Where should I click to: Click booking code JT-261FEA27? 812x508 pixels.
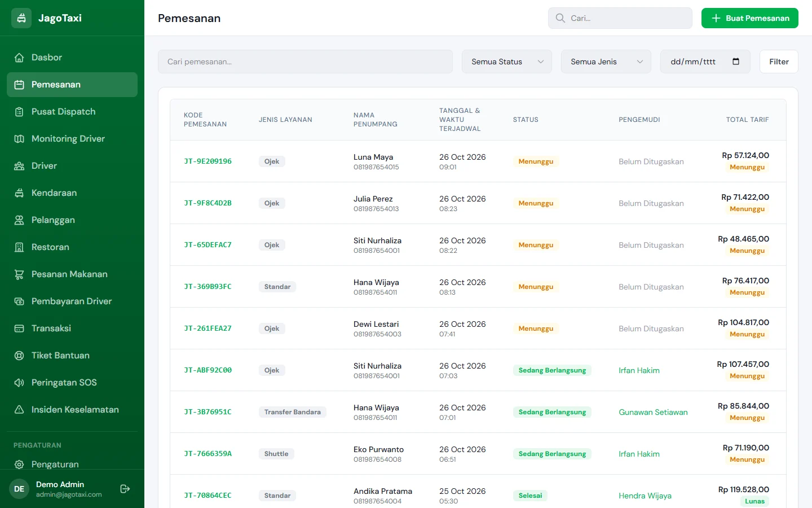pyautogui.click(x=208, y=329)
